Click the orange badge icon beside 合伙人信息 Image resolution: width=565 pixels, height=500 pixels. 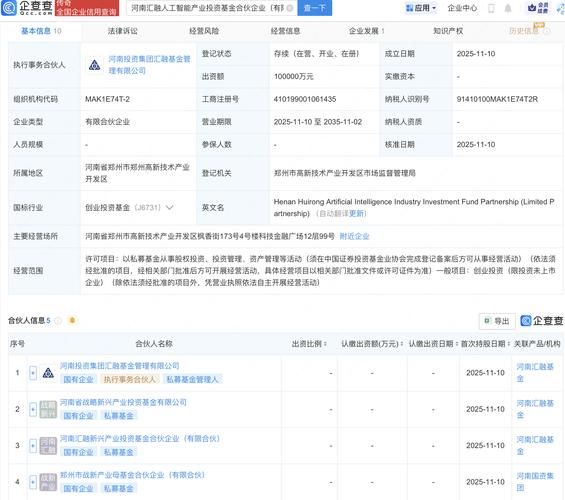pos(72,320)
